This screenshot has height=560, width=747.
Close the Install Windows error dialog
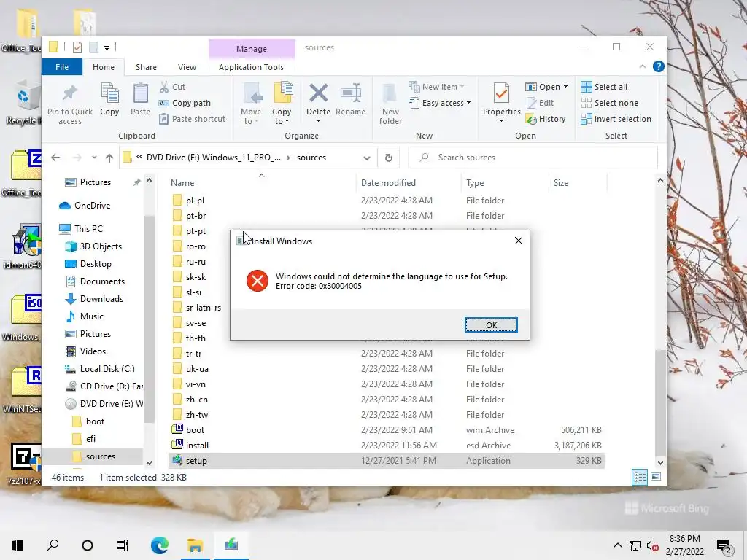[x=519, y=241]
